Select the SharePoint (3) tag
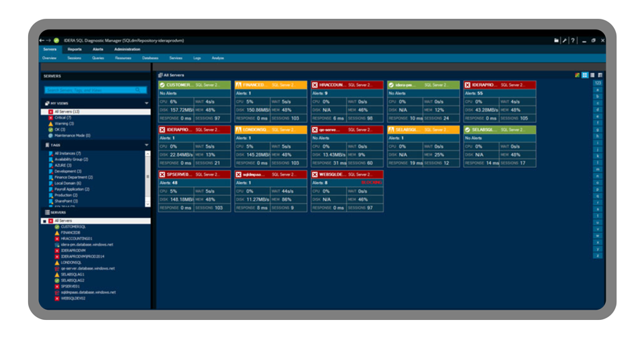 pos(66,201)
